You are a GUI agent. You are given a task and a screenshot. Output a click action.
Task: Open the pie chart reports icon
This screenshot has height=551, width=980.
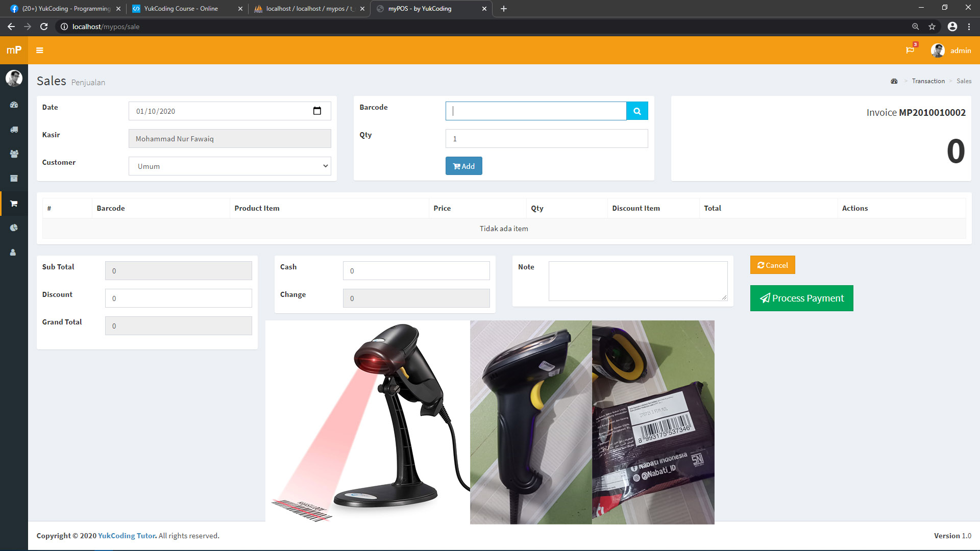coord(14,228)
